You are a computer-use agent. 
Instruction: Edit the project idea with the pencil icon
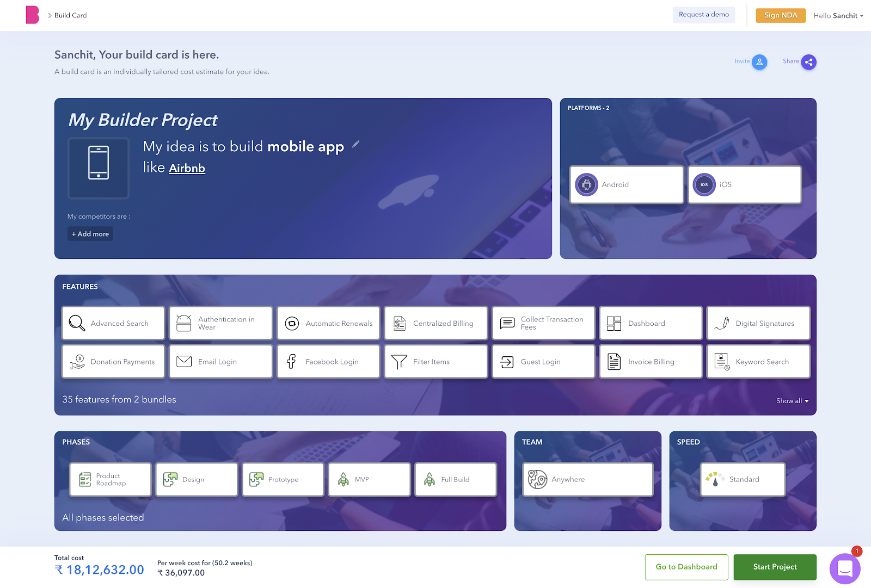pyautogui.click(x=355, y=145)
